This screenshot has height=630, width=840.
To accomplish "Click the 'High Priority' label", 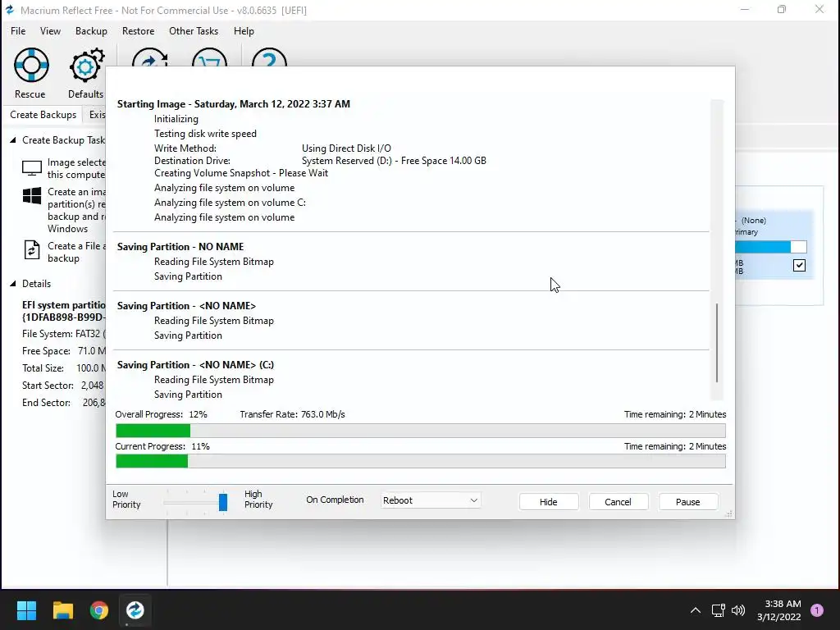I will click(258, 500).
